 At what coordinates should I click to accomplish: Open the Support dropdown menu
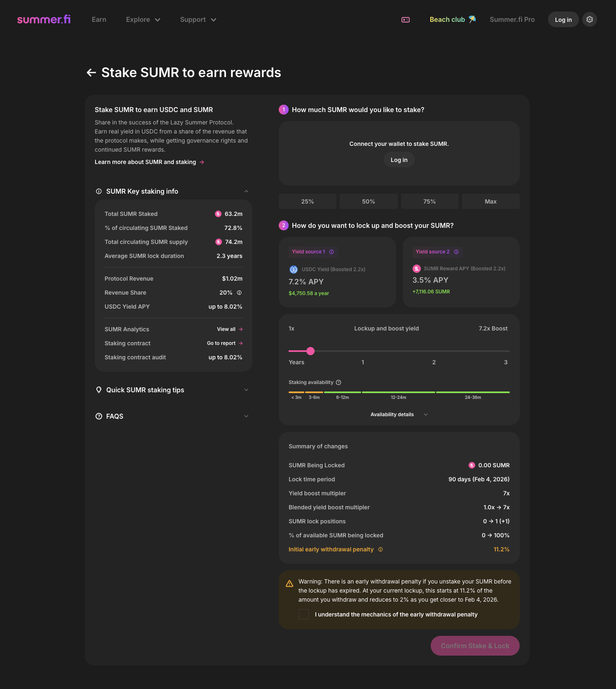pos(198,19)
